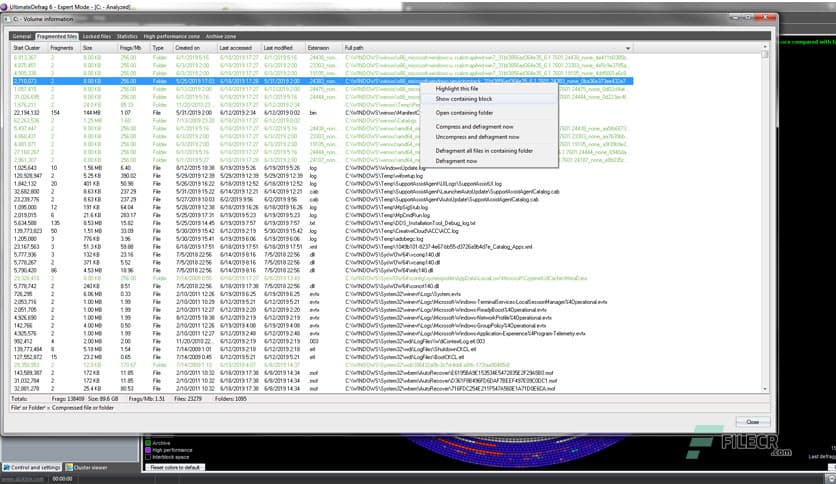Sort by the Extension column header
Screen dimensions: 836x484
click(x=324, y=48)
